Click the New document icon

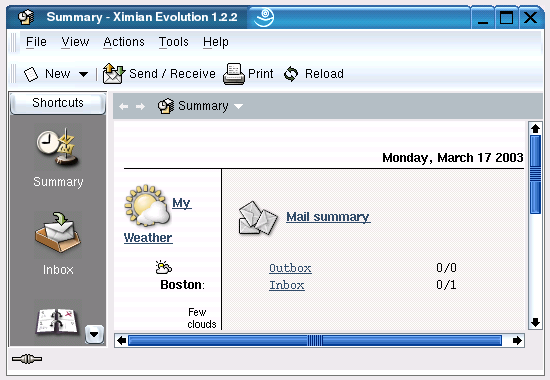(31, 74)
